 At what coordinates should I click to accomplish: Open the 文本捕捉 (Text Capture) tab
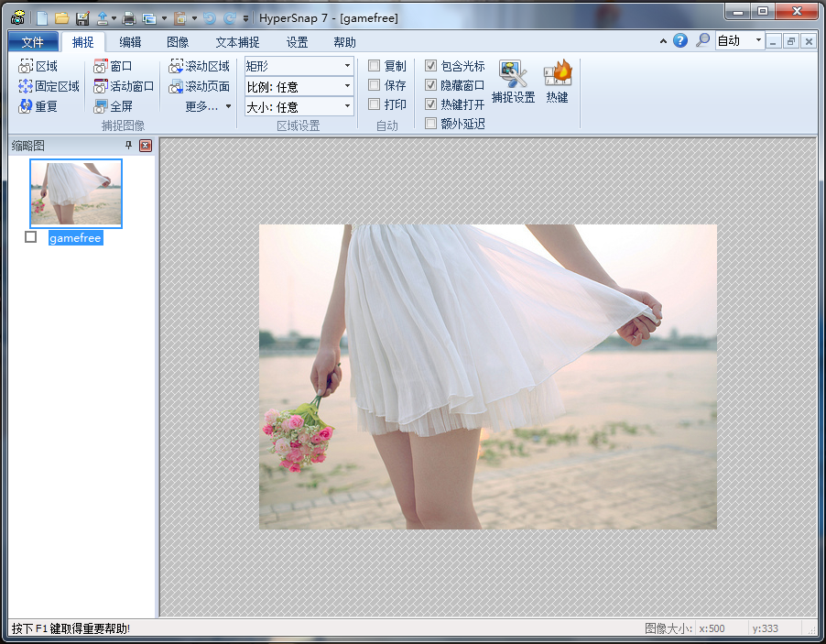coord(237,42)
